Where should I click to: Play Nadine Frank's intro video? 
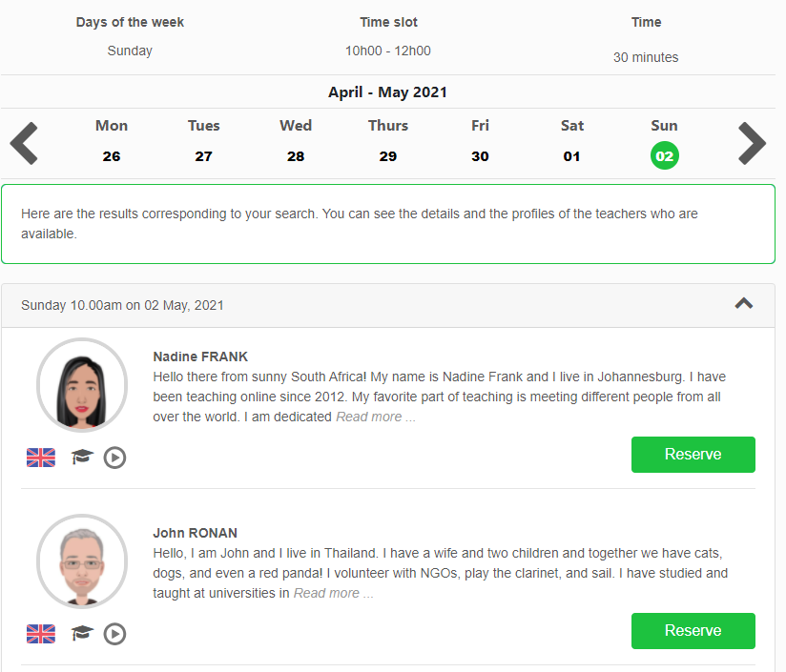coord(114,458)
